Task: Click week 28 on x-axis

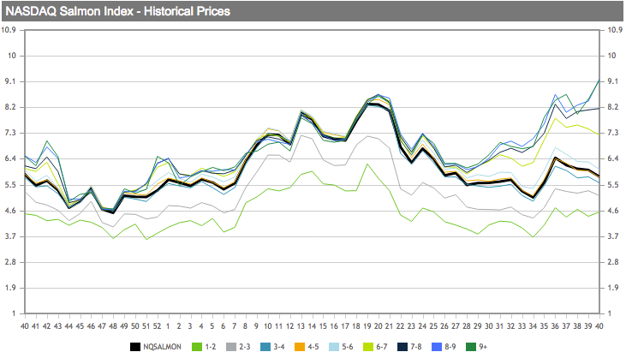Action: pyautogui.click(x=467, y=326)
